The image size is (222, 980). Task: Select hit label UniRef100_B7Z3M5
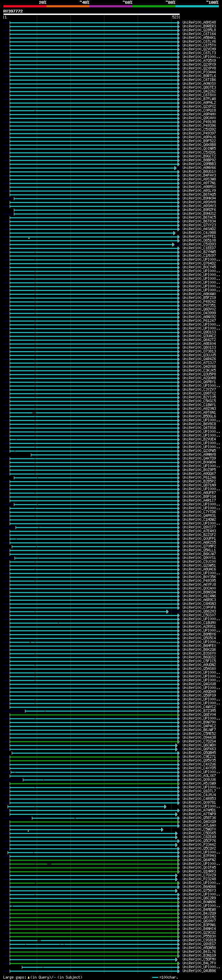(x=199, y=711)
